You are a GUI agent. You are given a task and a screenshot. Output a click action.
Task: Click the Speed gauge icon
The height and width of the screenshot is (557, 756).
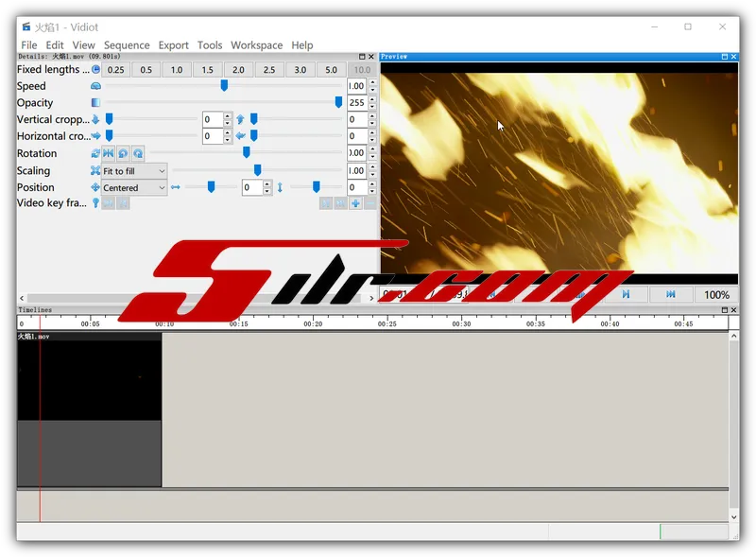coord(96,86)
